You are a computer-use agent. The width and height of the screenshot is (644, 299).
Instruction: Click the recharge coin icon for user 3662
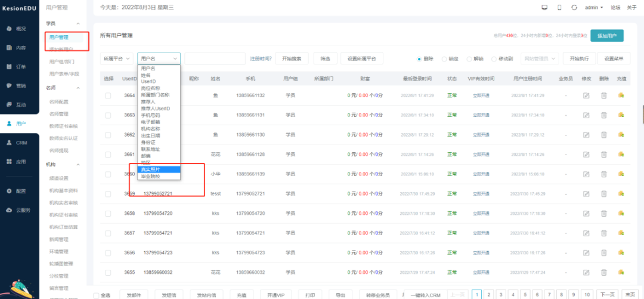click(x=621, y=135)
